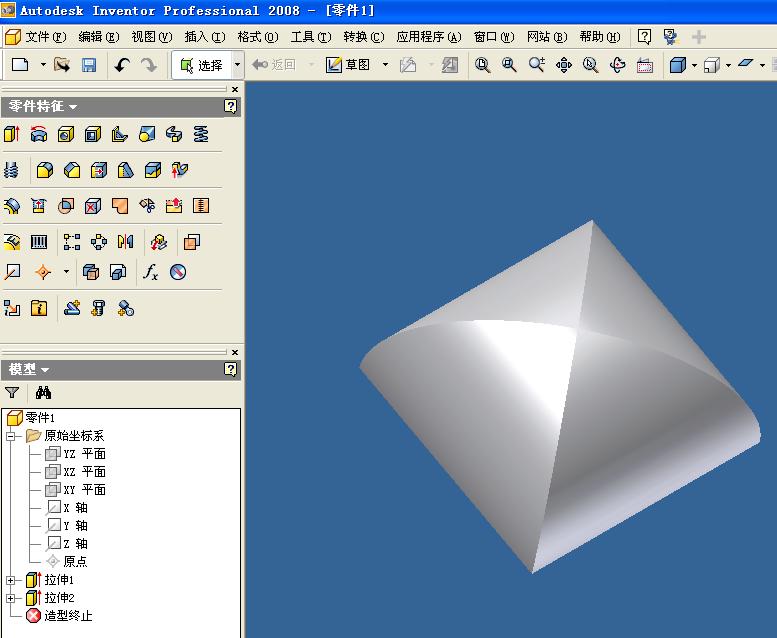The height and width of the screenshot is (638, 777).
Task: Select the YZ 平面 tree item
Action: click(x=75, y=454)
